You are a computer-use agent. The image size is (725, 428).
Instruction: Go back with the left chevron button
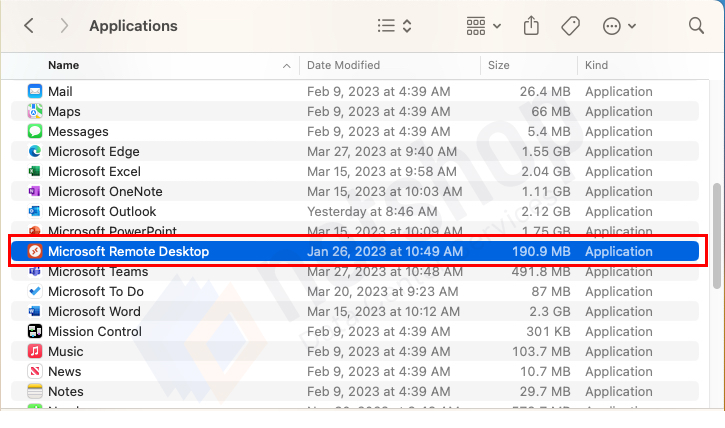[x=29, y=26]
